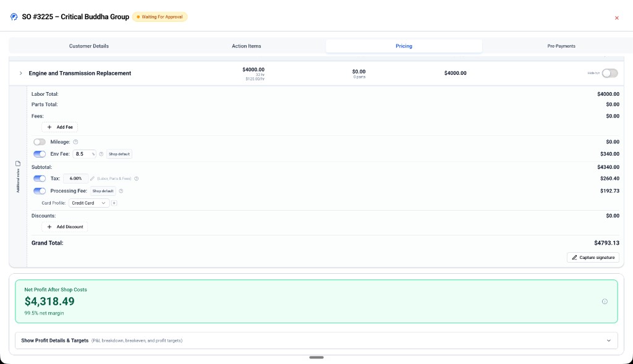The image size is (633, 364).
Task: Click the Add Discount button
Action: click(x=64, y=227)
